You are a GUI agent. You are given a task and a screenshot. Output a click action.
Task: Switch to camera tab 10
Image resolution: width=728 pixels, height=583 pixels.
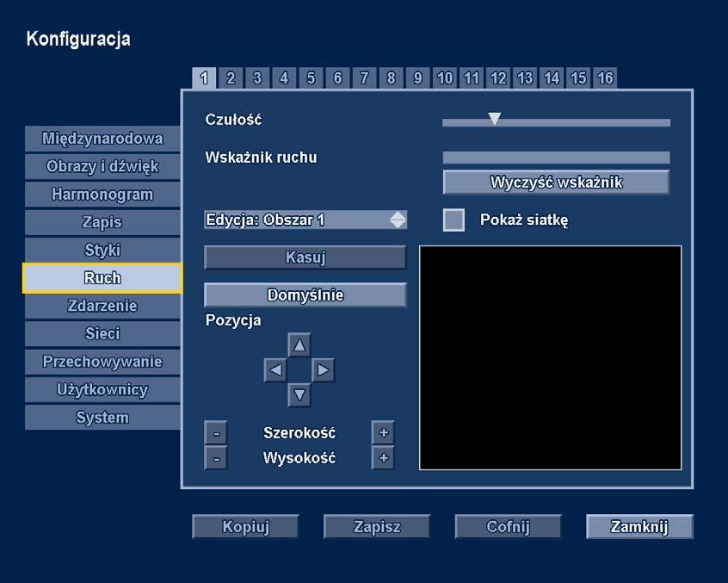445,78
